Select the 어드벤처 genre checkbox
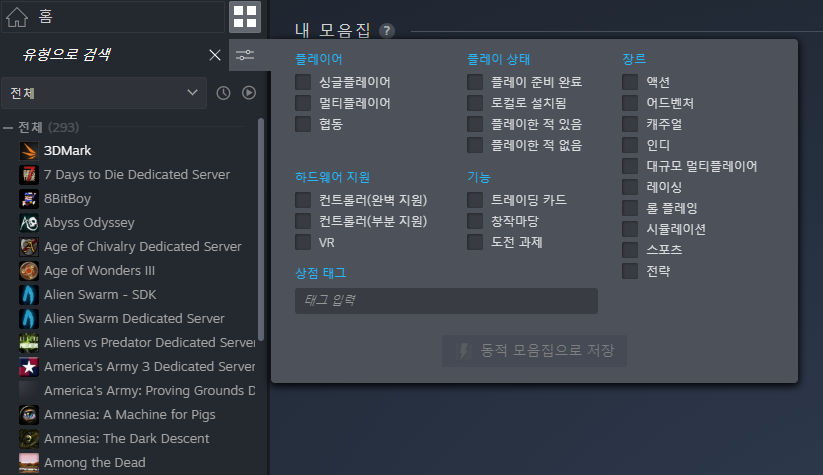The height and width of the screenshot is (475, 823). coord(630,103)
